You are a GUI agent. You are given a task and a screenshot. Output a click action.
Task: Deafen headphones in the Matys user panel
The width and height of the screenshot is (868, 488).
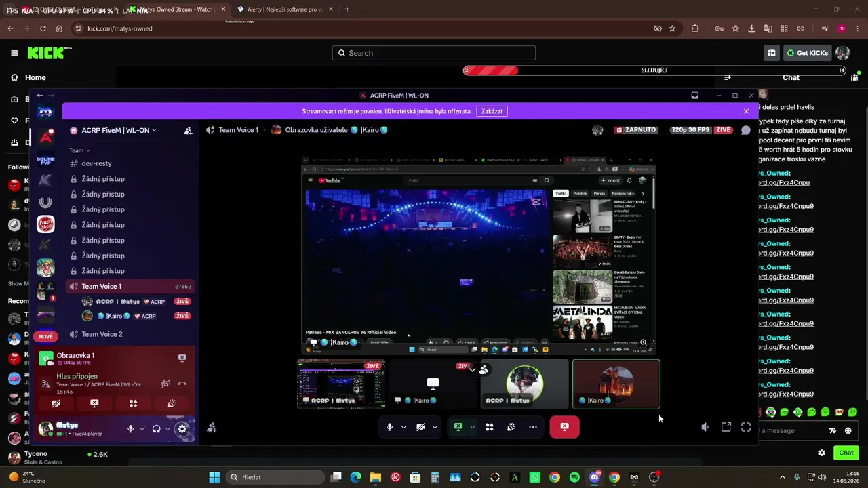point(157,428)
